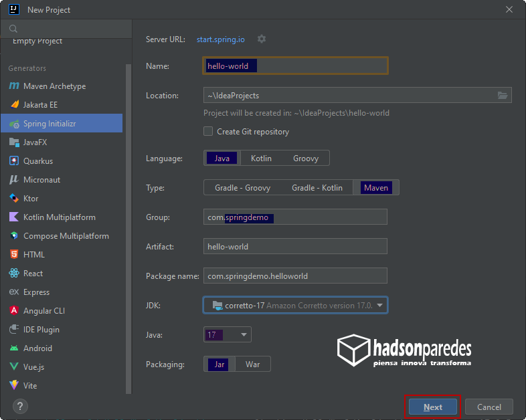
Task: Click the Package name input field
Action: pos(295,276)
